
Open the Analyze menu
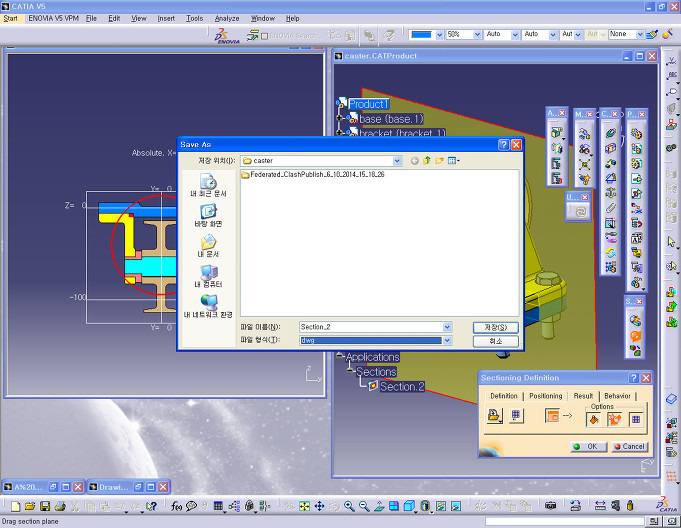227,19
